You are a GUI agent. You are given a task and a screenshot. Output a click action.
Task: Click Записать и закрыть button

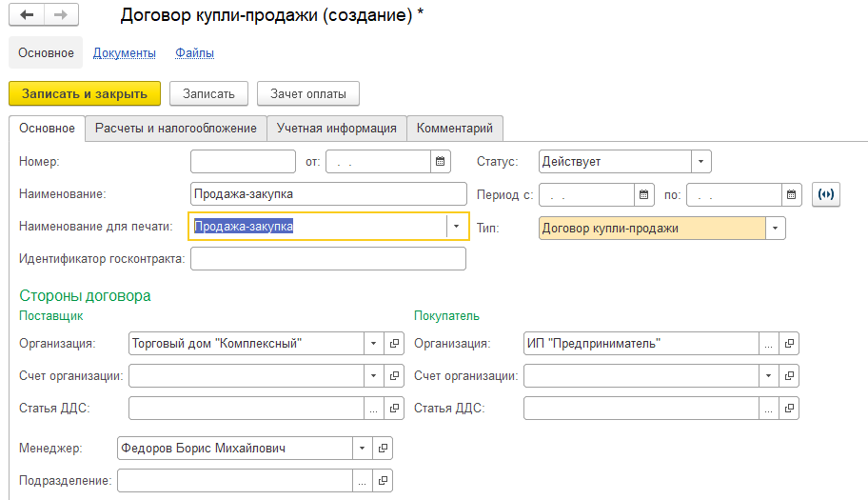(x=85, y=93)
